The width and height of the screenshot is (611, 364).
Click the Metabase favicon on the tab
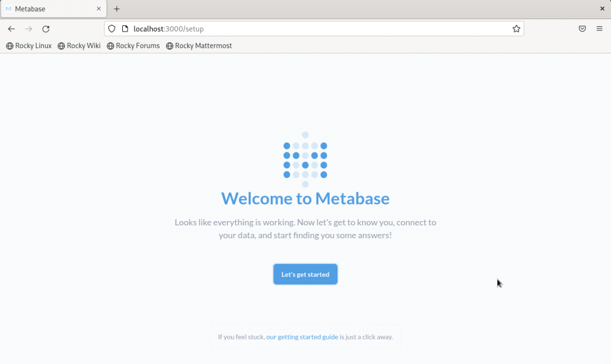coord(8,9)
